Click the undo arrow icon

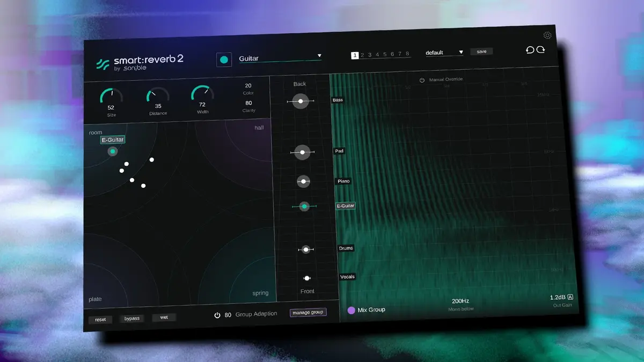click(x=530, y=50)
